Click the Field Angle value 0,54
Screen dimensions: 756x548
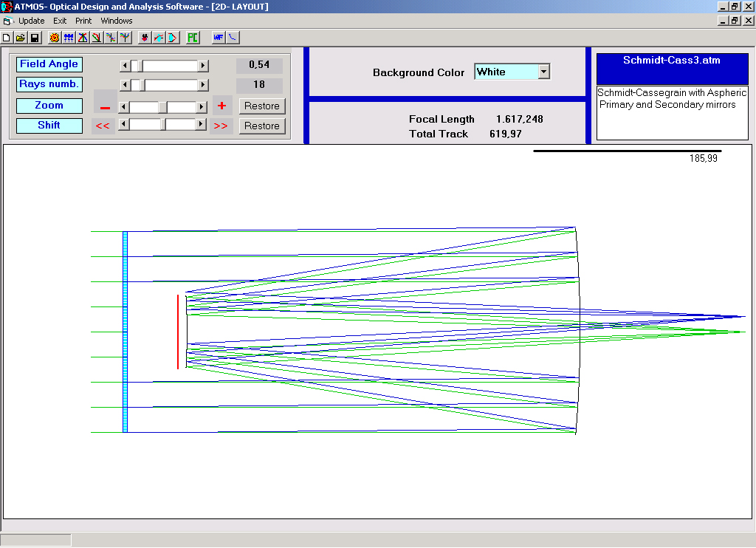click(x=259, y=65)
